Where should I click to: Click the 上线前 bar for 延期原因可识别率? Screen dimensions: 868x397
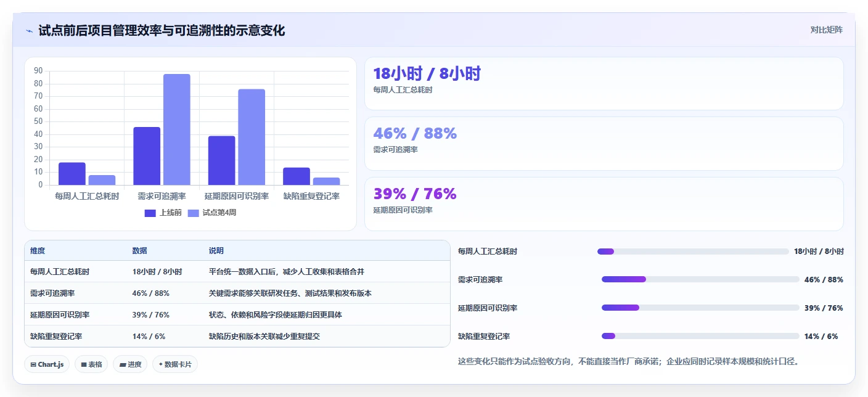point(221,160)
